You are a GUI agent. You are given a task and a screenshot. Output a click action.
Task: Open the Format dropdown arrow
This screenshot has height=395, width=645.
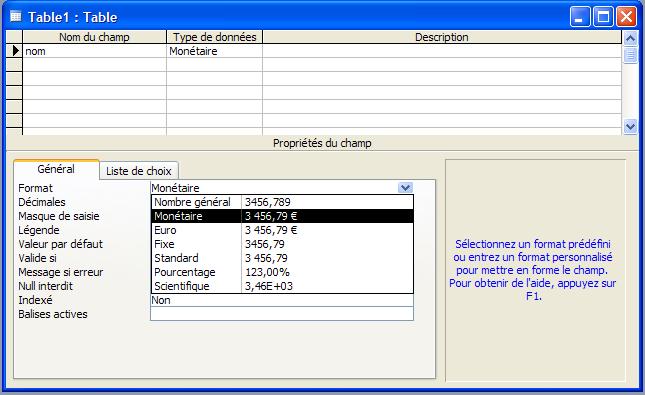[x=405, y=188]
